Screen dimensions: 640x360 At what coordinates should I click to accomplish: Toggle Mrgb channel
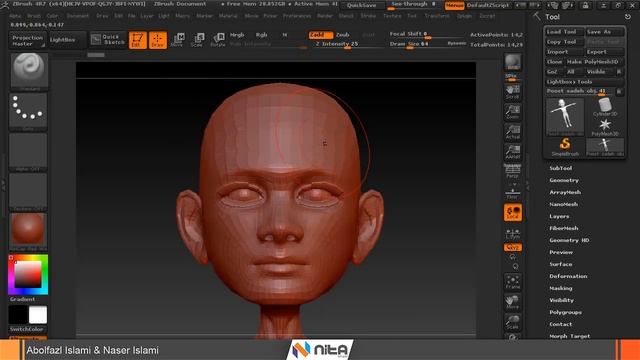237,35
